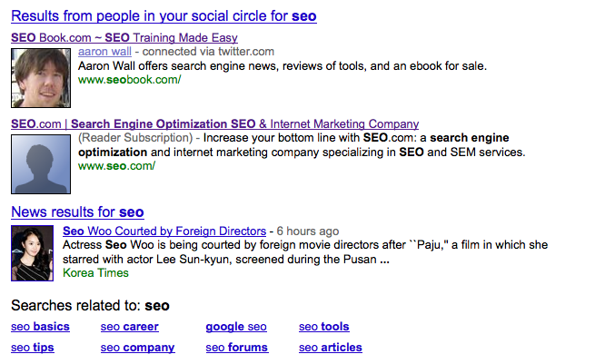Search related term seo basics

click(40, 327)
